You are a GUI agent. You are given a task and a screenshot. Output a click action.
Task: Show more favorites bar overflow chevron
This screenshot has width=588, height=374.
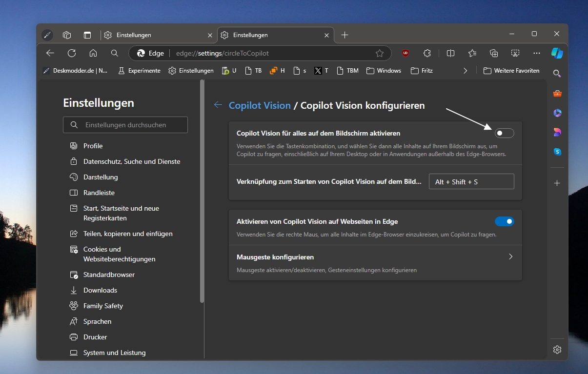(x=465, y=71)
